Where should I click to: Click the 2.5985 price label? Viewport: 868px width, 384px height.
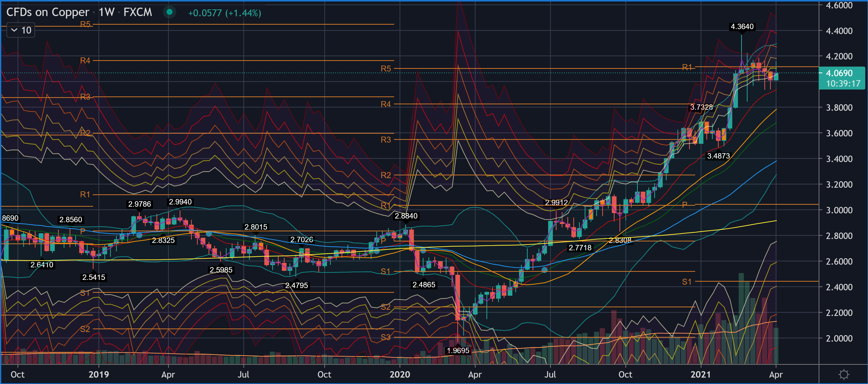pos(221,270)
